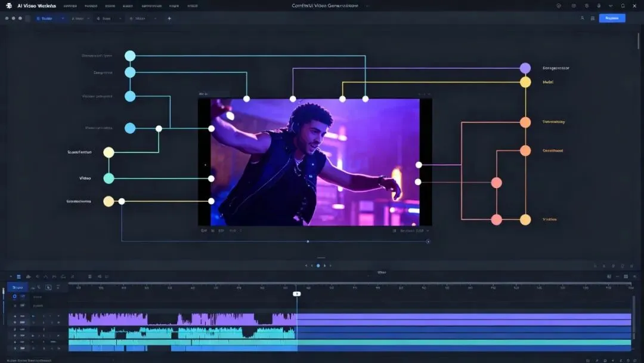Open the first menu item after app title
The height and width of the screenshot is (363, 644).
(x=70, y=6)
